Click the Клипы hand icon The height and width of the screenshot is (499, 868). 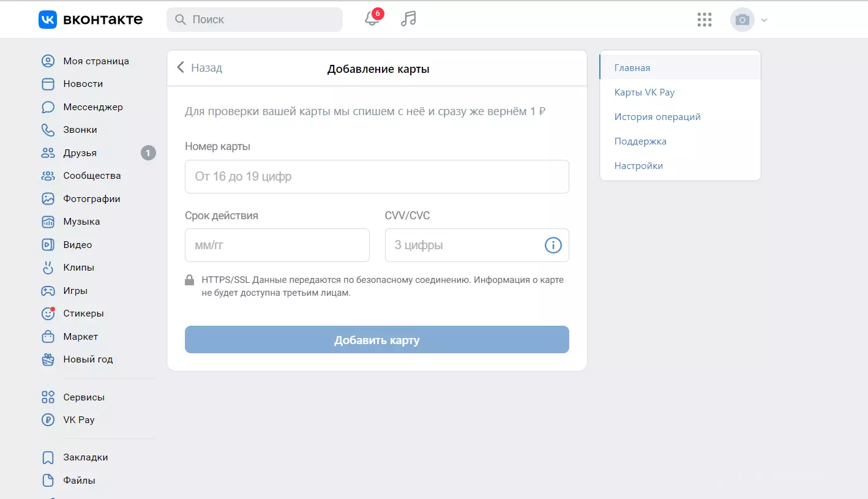point(48,268)
